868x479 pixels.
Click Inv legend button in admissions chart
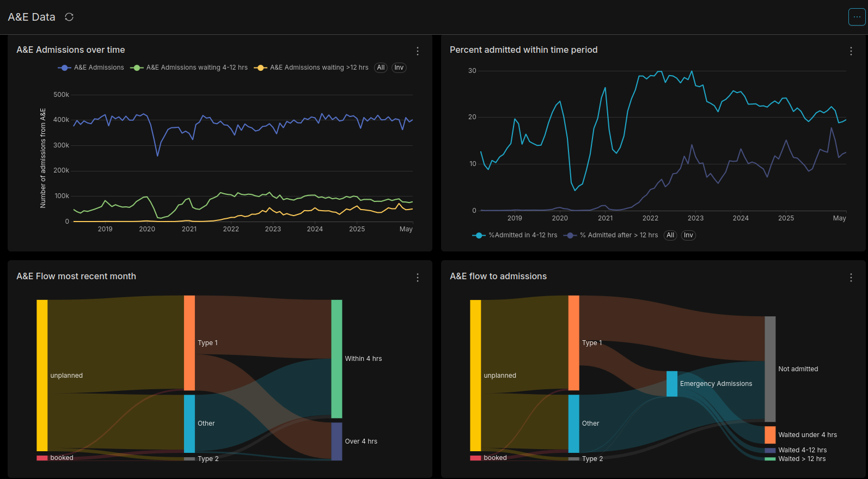coord(399,67)
